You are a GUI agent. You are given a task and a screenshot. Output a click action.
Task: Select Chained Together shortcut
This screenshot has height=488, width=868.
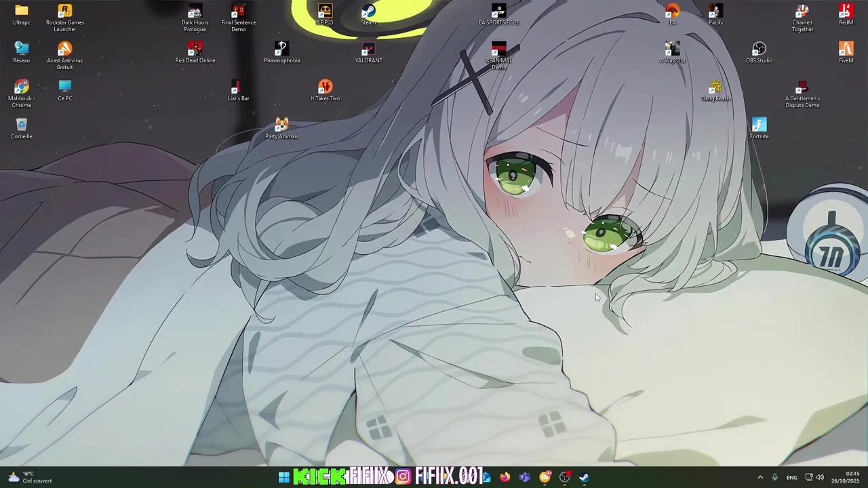pyautogui.click(x=803, y=18)
